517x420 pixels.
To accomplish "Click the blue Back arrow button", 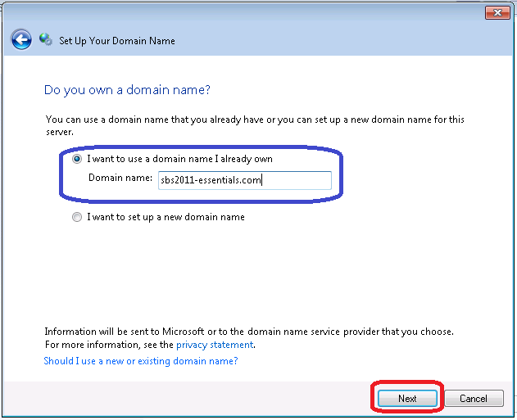I will coord(21,39).
